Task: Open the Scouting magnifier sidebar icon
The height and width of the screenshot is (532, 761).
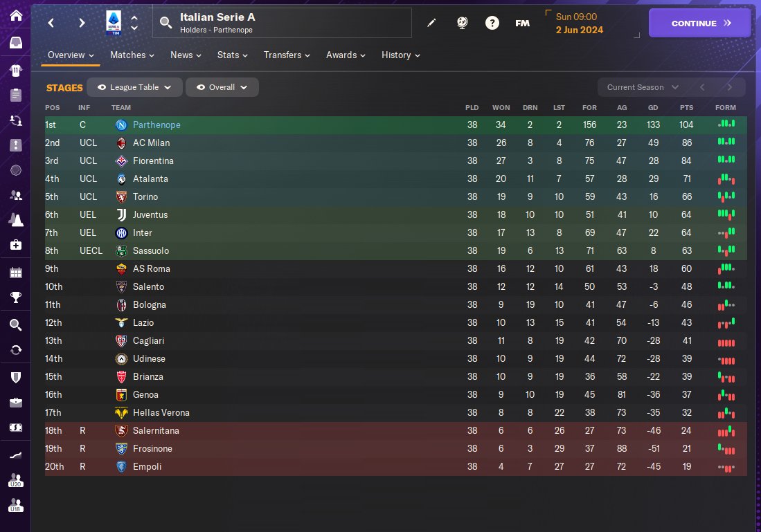Action: (15, 324)
